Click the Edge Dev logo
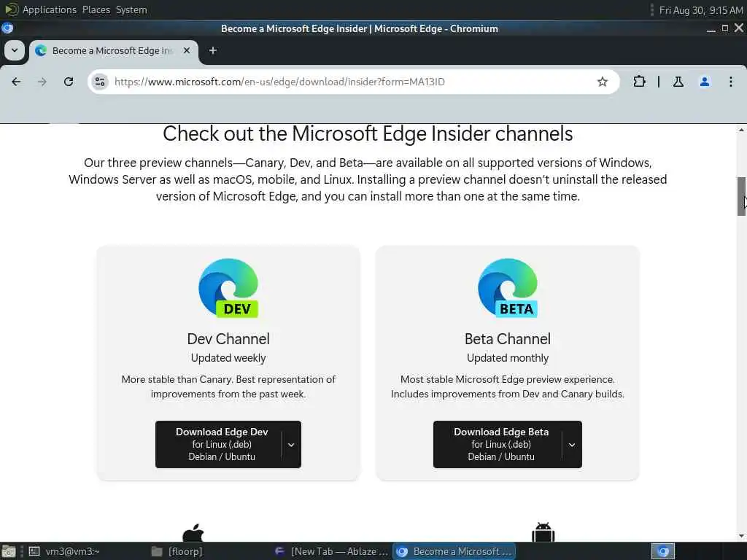The height and width of the screenshot is (560, 747). coord(228,288)
